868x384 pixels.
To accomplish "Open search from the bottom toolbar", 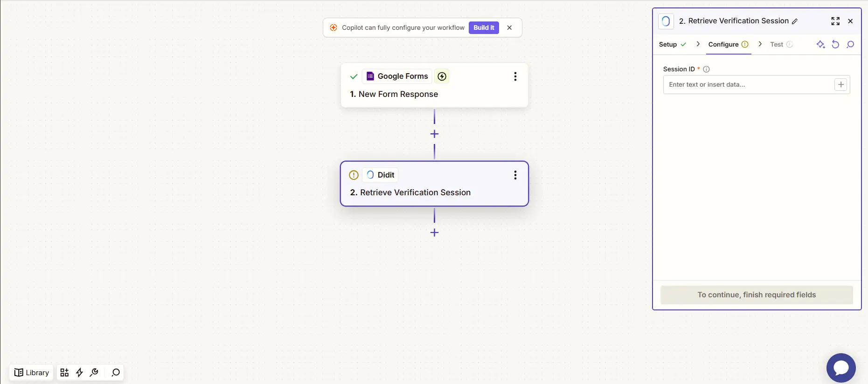I will pyautogui.click(x=114, y=372).
